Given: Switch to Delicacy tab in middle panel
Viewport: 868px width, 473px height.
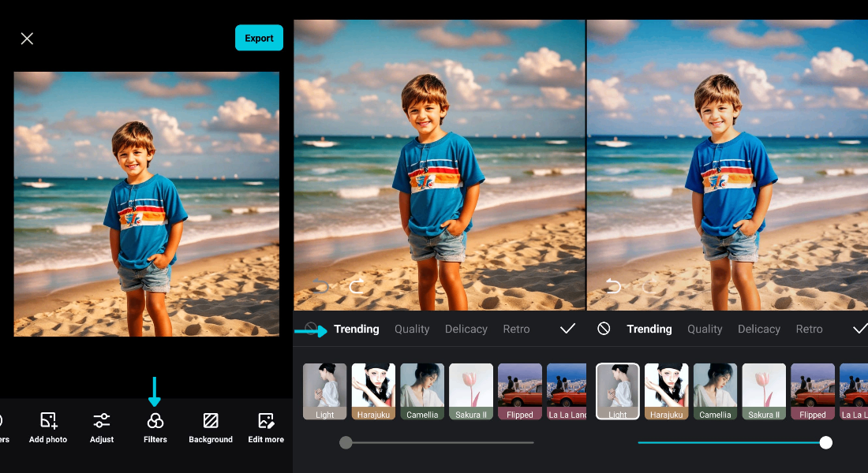Looking at the screenshot, I should tap(466, 329).
